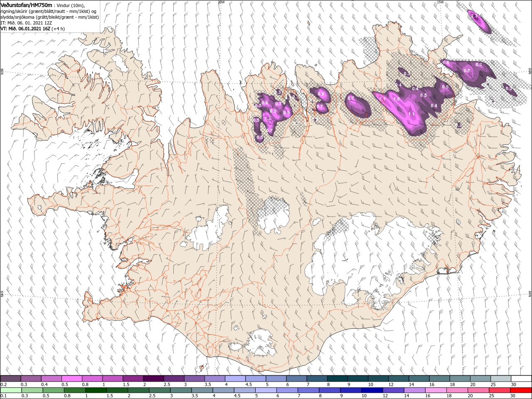This screenshot has height=399, width=532.
Task: Click the Veðurstofan/HM750m title text
Action: pyautogui.click(x=26, y=5)
